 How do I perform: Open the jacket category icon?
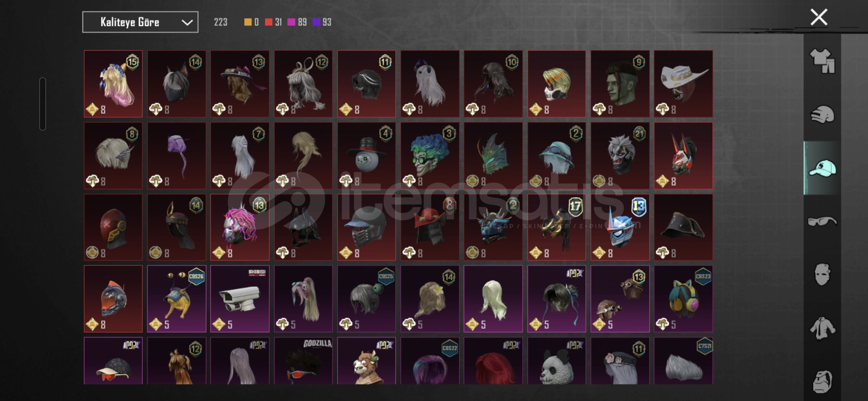click(x=822, y=328)
